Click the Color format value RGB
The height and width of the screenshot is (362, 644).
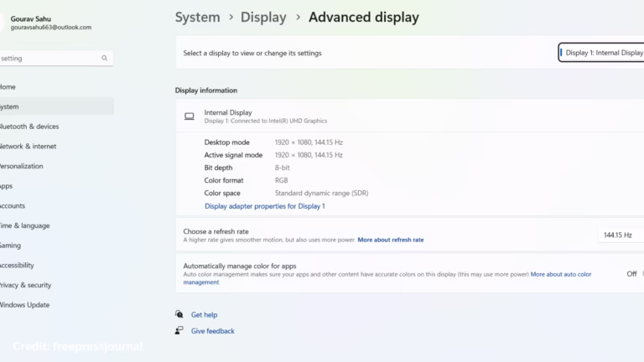point(282,180)
